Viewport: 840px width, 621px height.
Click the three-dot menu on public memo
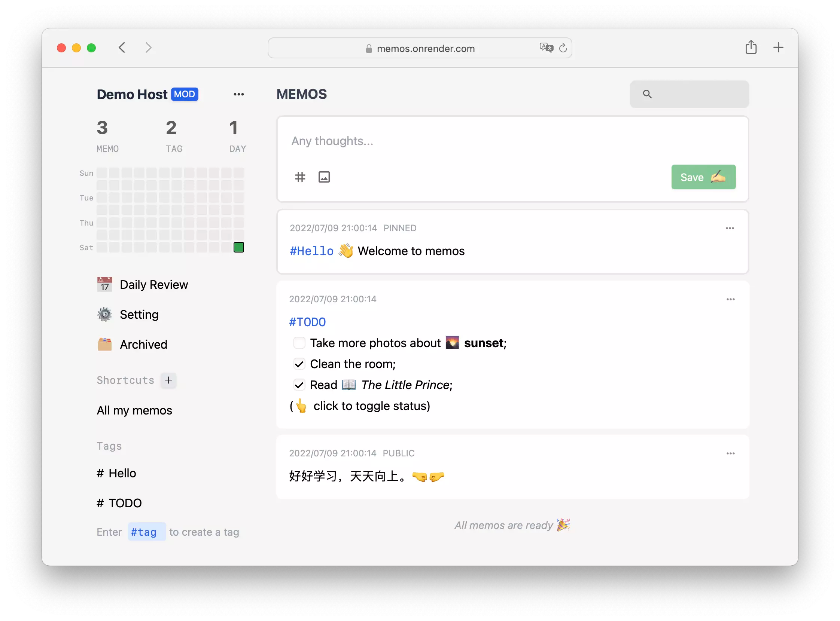point(730,453)
